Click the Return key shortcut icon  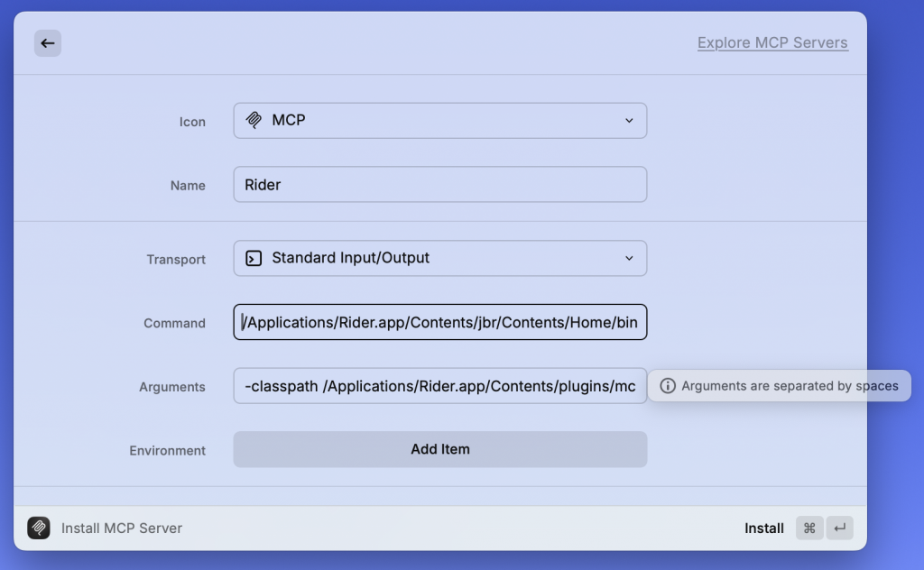coord(840,529)
